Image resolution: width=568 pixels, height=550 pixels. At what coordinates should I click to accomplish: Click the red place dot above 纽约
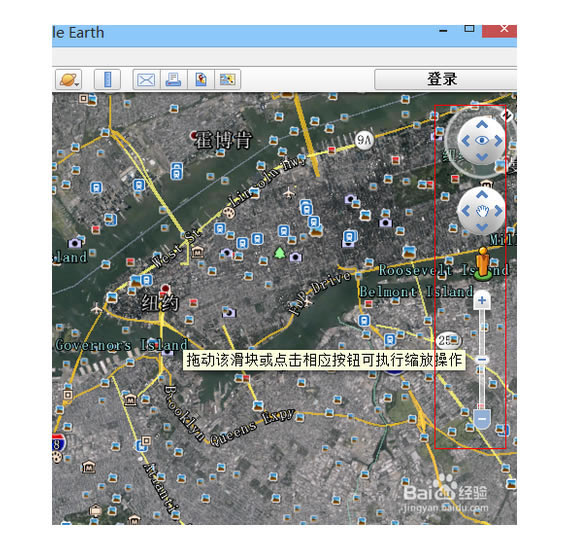[166, 288]
